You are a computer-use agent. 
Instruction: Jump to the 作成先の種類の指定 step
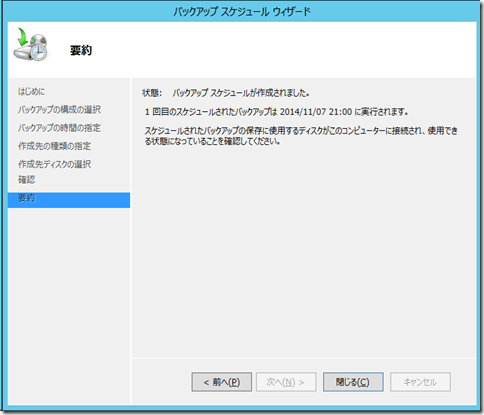[x=54, y=146]
